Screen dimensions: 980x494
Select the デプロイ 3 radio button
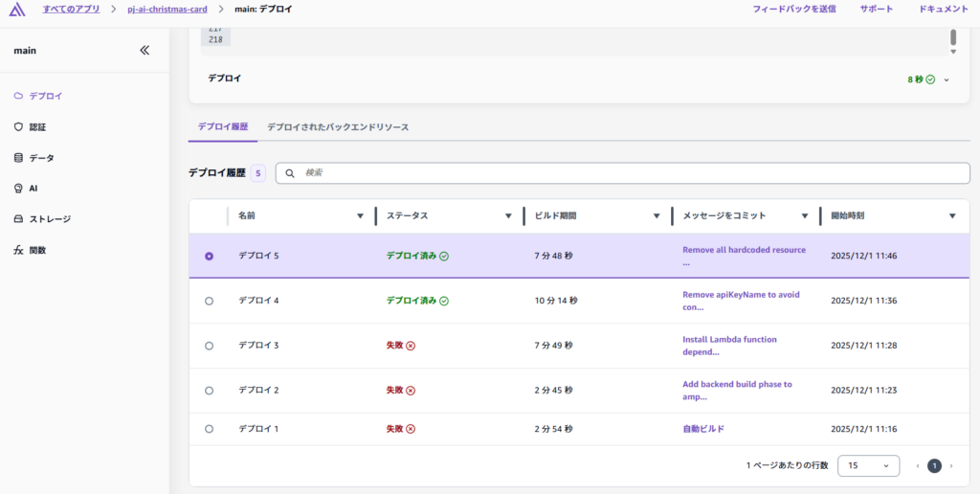[x=210, y=345]
